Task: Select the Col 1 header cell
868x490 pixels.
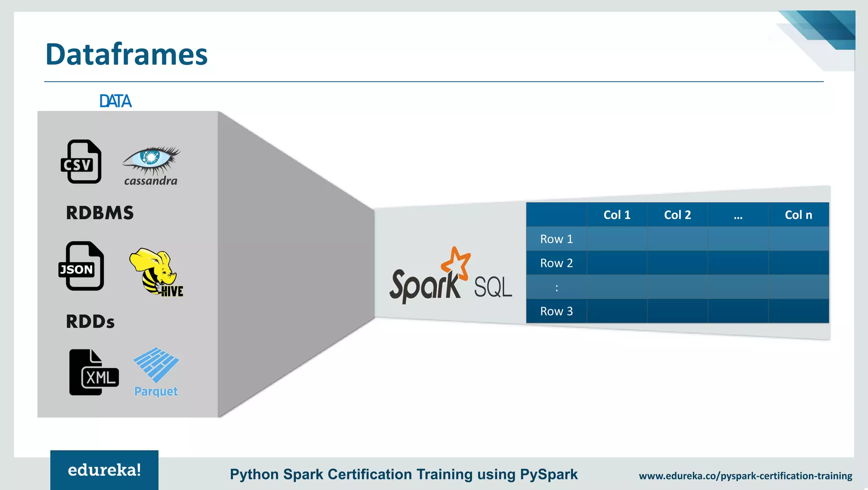Action: click(x=617, y=215)
